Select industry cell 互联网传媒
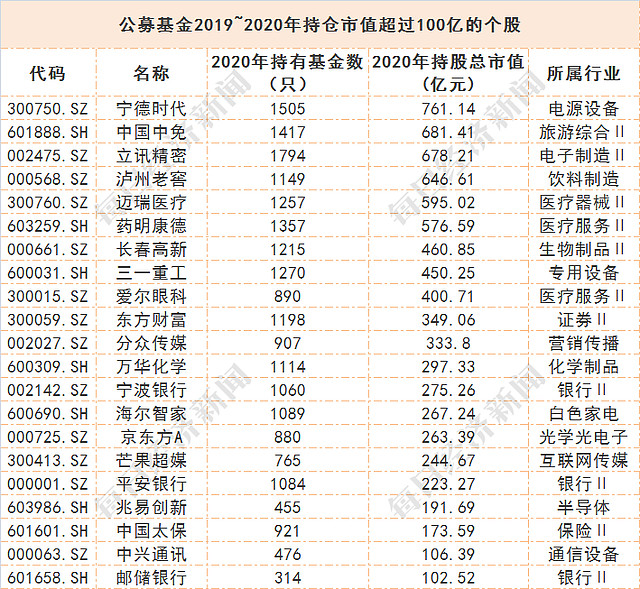The width and height of the screenshot is (640, 589). click(x=584, y=461)
